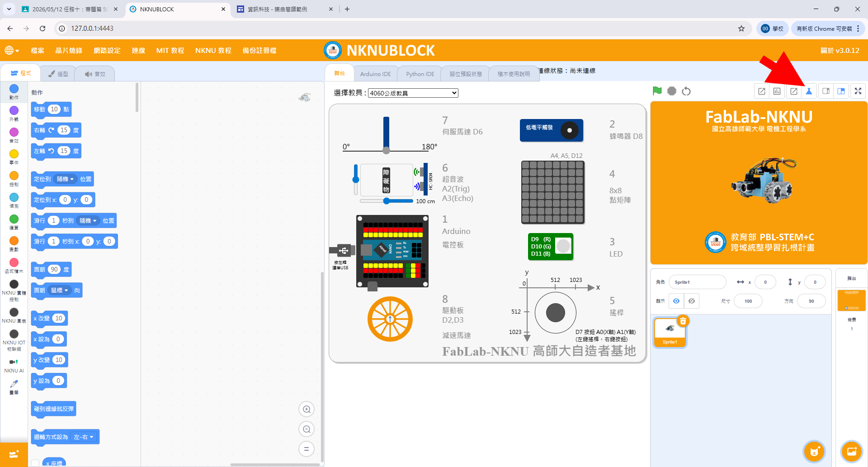868x467 pixels.
Task: Reset workspace zoom with equals icon
Action: click(x=307, y=449)
